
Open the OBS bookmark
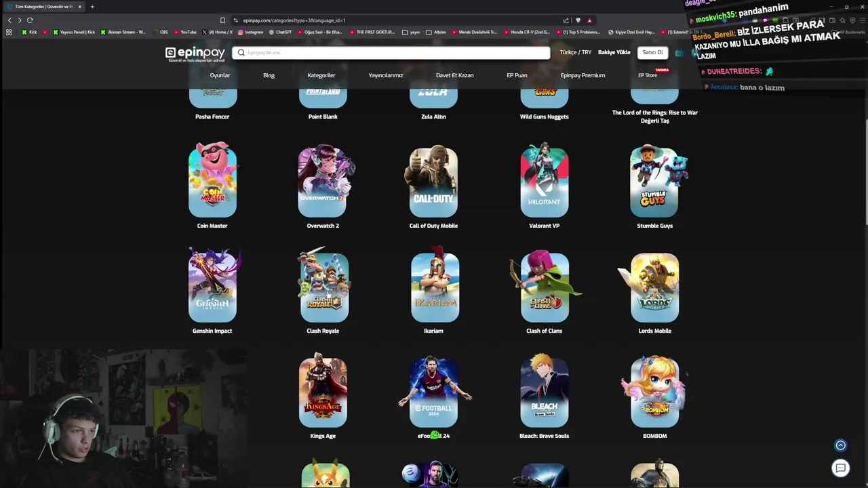[160, 32]
